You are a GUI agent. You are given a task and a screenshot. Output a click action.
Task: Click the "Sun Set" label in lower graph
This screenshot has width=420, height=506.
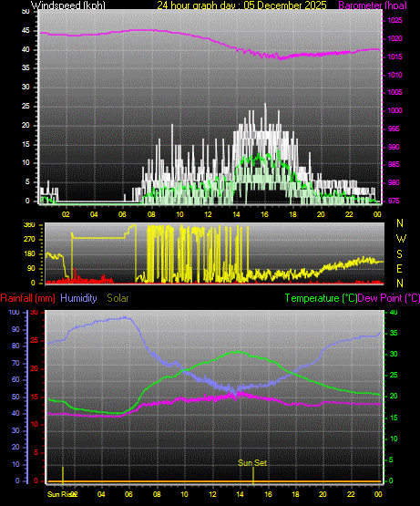click(252, 463)
